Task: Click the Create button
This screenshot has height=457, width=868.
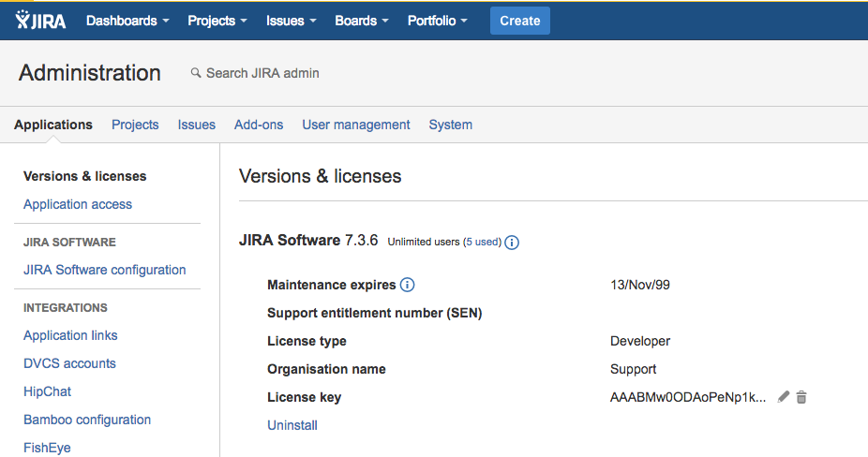Action: [520, 21]
